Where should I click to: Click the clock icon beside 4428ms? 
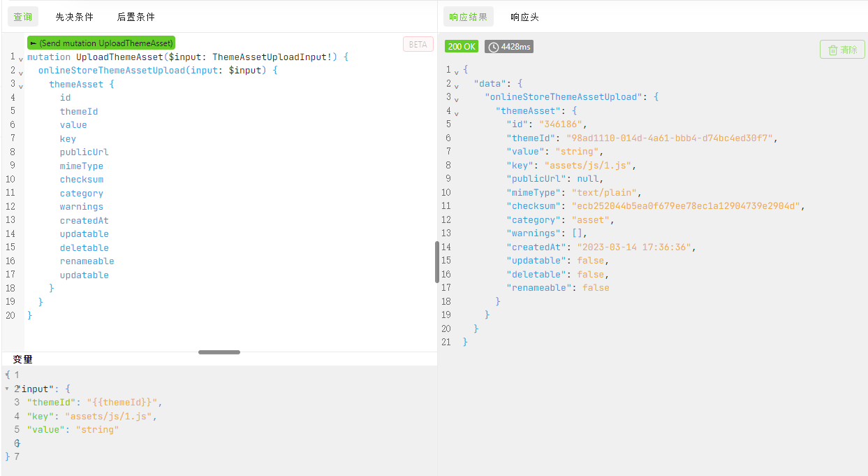coord(493,47)
